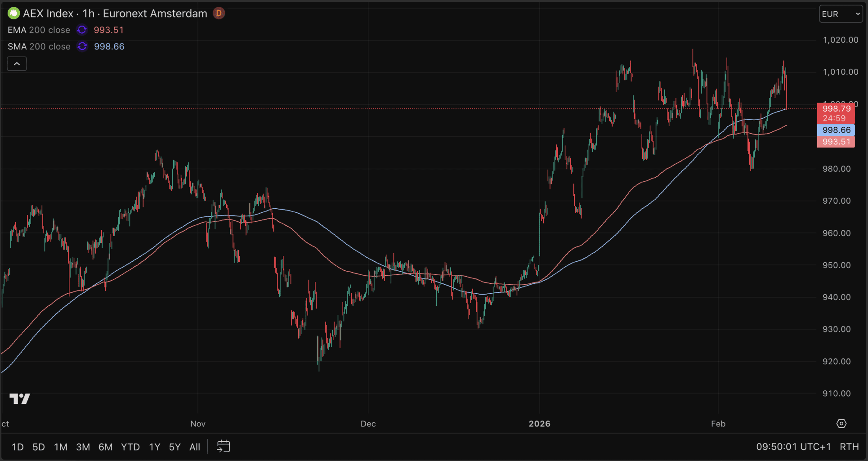Click the orange D delayed-data badge
This screenshot has height=461, width=868.
click(x=219, y=13)
